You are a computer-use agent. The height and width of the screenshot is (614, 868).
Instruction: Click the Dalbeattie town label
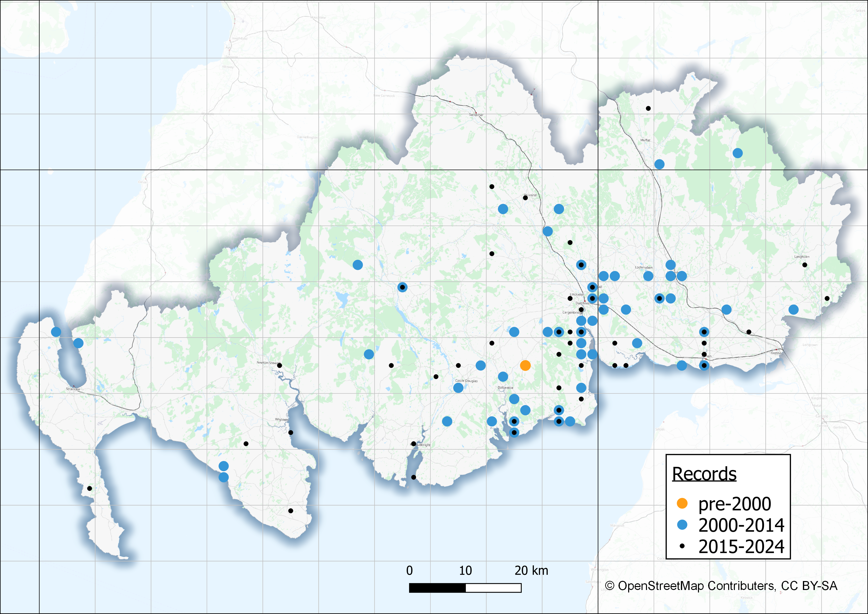tap(505, 387)
